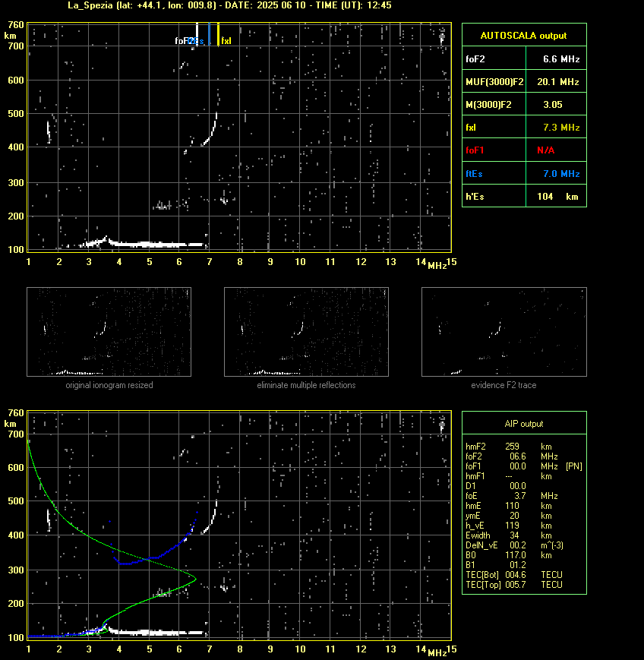Image resolution: width=644 pixels, height=660 pixels.
Task: Click the MHz axis label under bottom ionogram
Action: pos(437,653)
